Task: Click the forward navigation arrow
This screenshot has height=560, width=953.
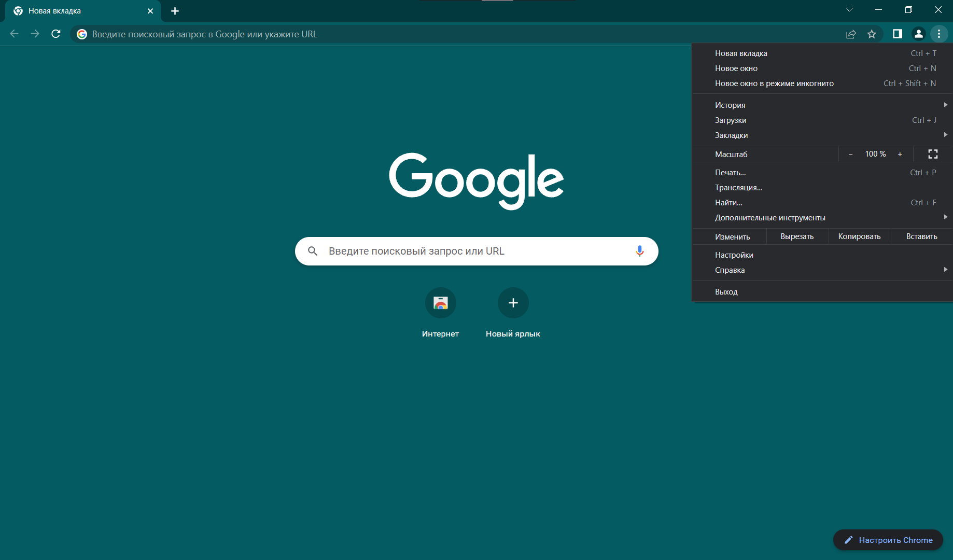Action: (35, 34)
